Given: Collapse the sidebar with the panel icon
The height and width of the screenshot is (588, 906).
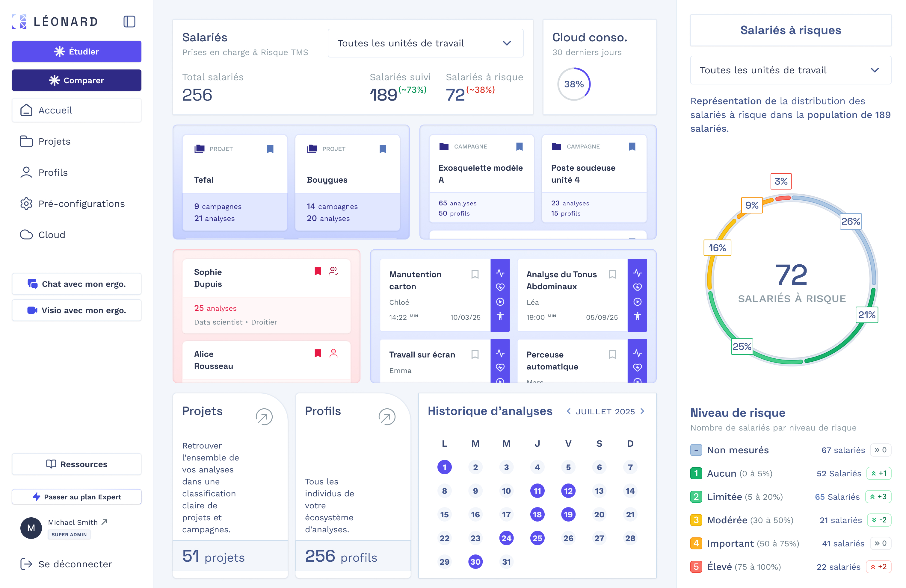Looking at the screenshot, I should click(129, 22).
